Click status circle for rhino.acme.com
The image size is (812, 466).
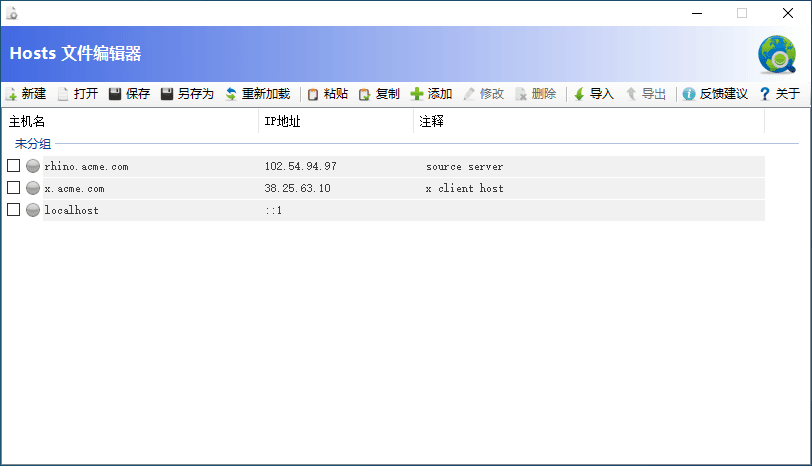pyautogui.click(x=33, y=166)
